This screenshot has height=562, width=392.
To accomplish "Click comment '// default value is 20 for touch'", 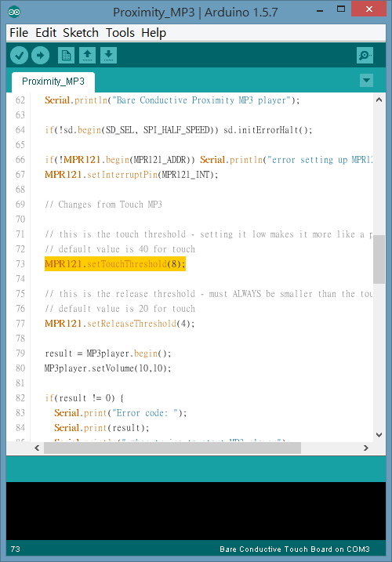I will click(x=120, y=309).
